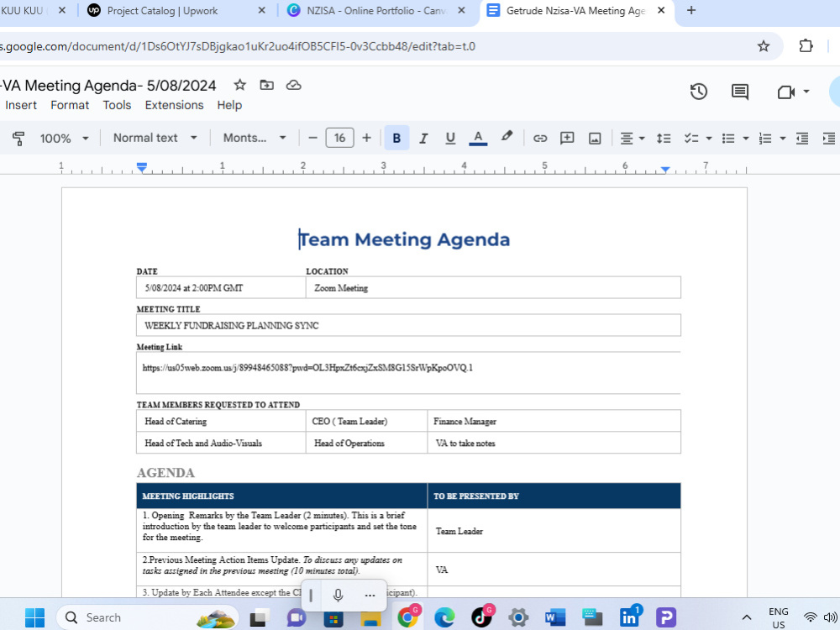The height and width of the screenshot is (630, 840).
Task: Open the 100% zoom dropdown
Action: pos(65,139)
